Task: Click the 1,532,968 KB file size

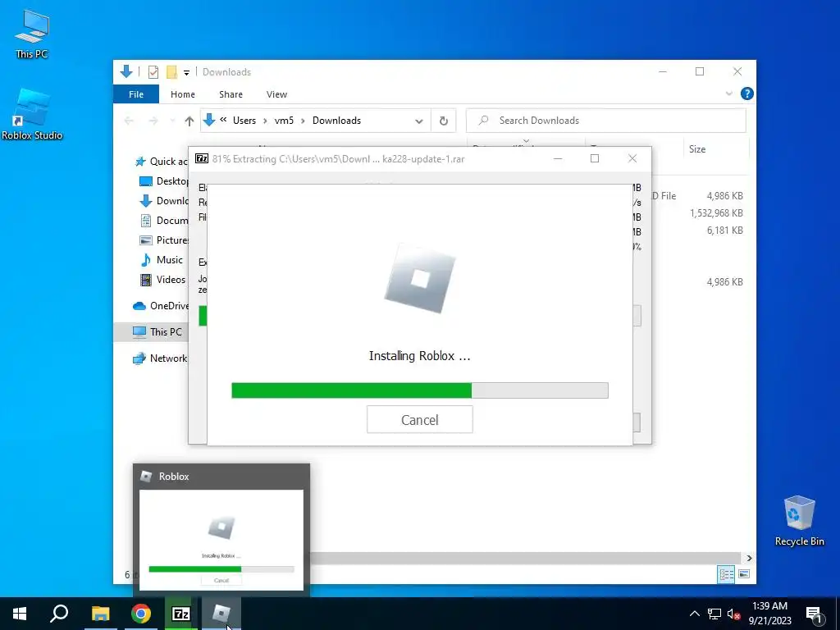Action: pos(716,213)
